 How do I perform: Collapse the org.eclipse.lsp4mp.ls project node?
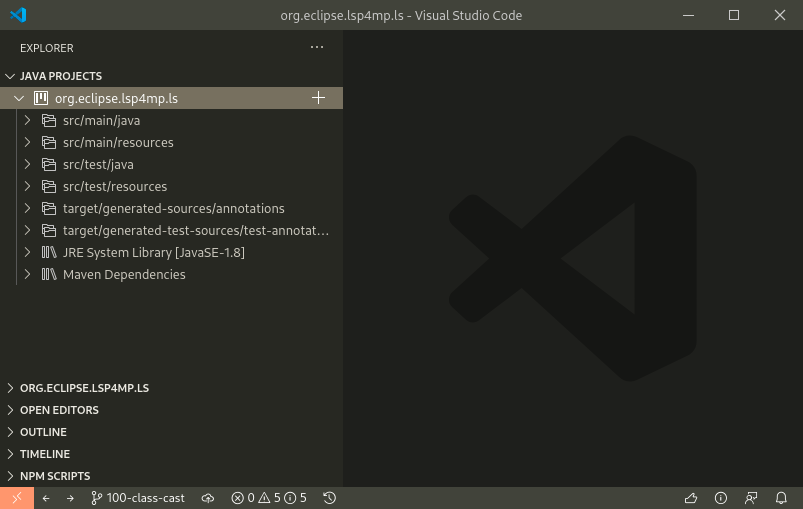point(19,98)
